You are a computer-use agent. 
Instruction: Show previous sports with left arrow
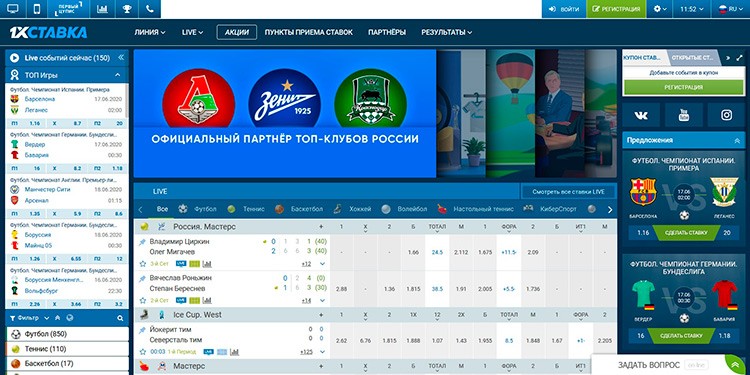pos(140,210)
